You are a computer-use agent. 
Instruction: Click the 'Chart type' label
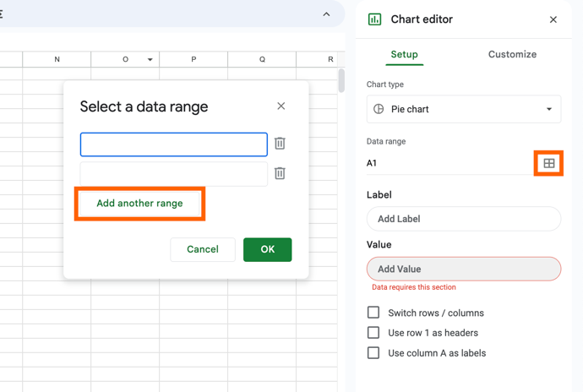click(x=384, y=84)
